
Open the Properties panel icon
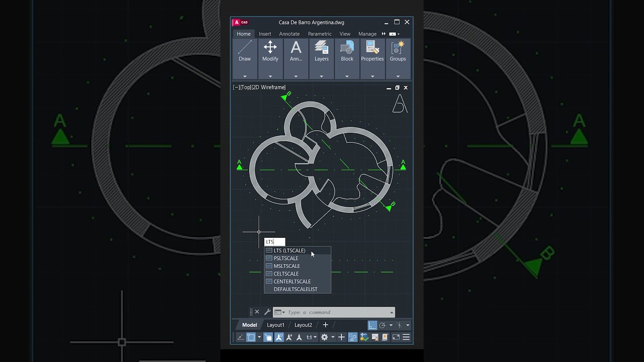(372, 48)
